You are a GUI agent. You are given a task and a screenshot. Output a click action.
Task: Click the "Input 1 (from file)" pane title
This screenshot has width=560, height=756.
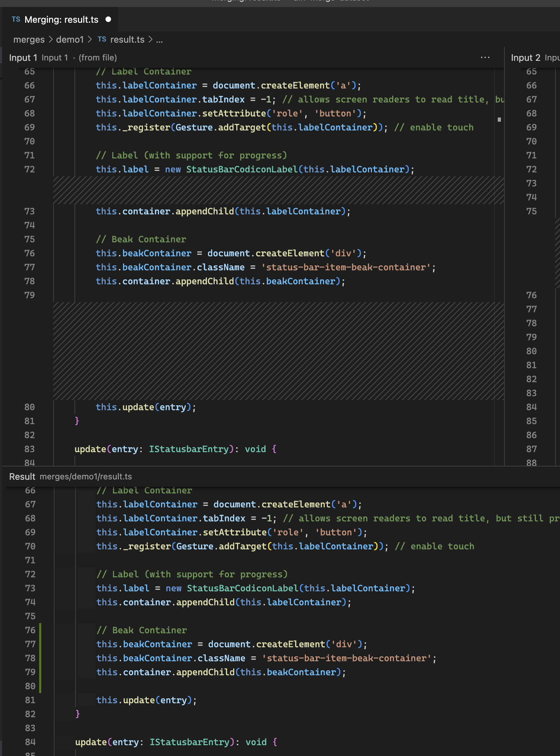(x=63, y=57)
